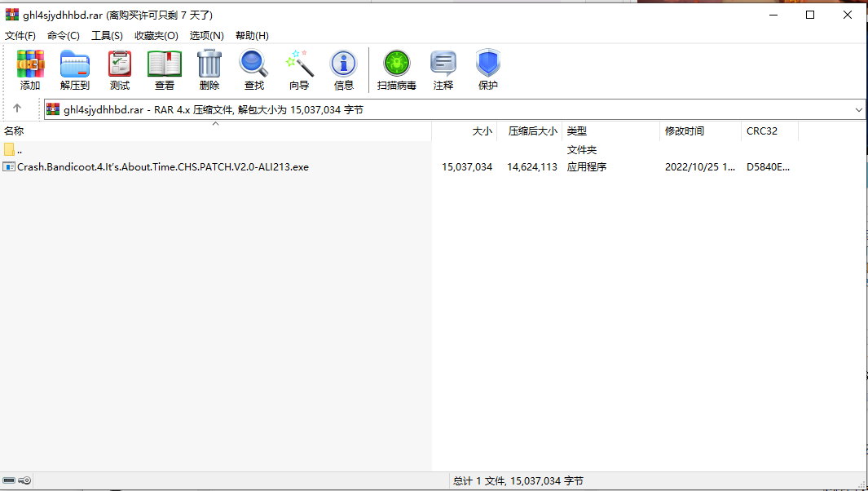Viewport: 868px width, 491px height.
Task: Click the drive icon in status bar
Action: click(x=9, y=480)
